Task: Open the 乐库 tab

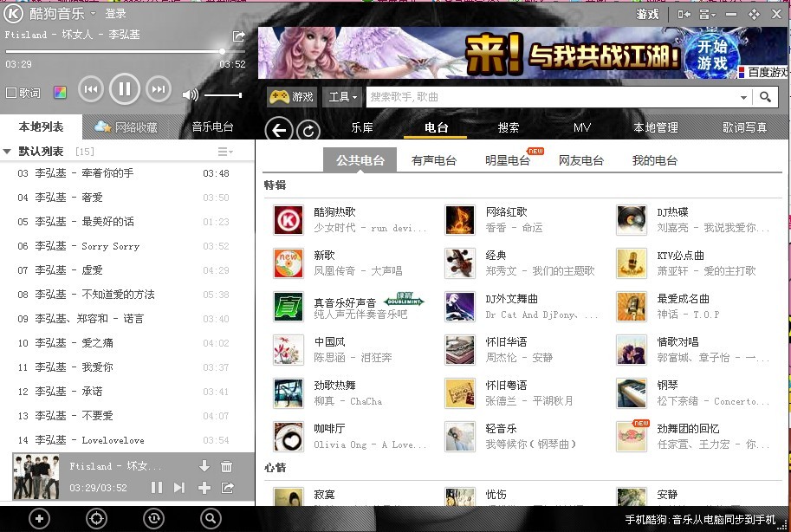Action: [361, 127]
